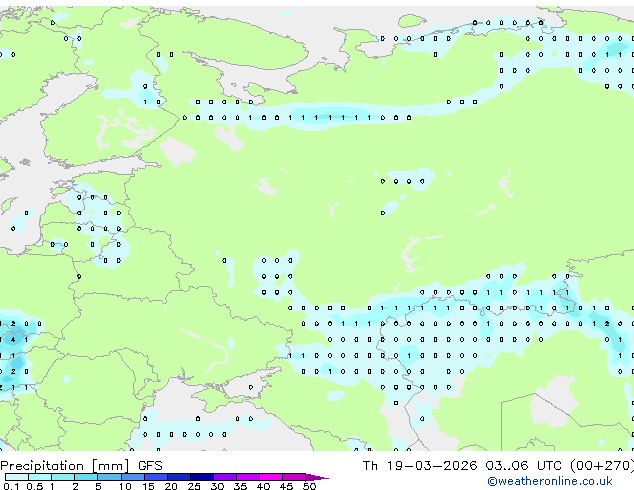Click the '10' legend scale label

pos(125,486)
